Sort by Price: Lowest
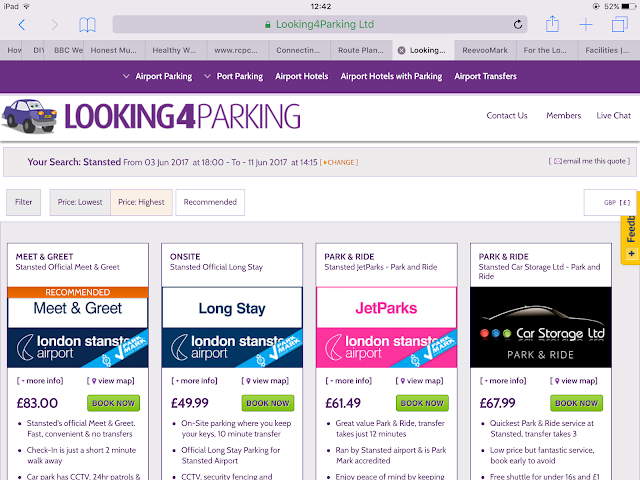The image size is (640, 480). coord(80,202)
